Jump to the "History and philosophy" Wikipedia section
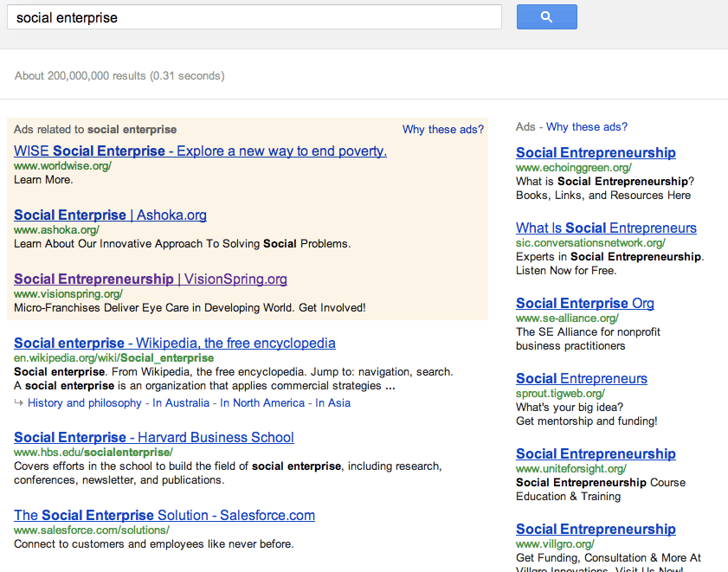The image size is (728, 572). pyautogui.click(x=85, y=403)
